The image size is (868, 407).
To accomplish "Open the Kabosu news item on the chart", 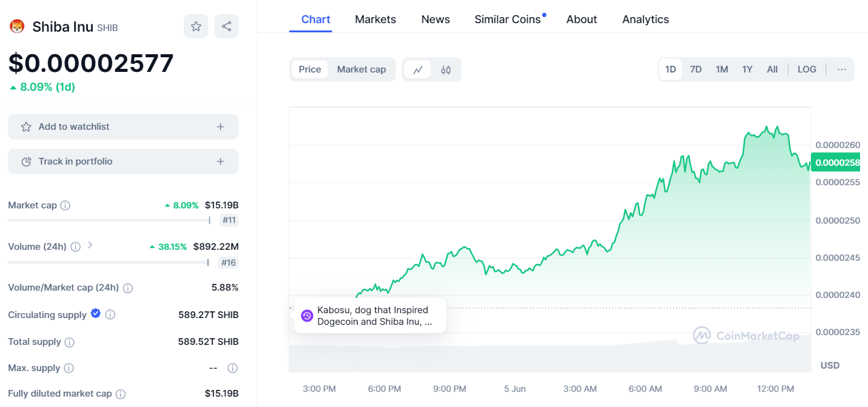I will (x=370, y=316).
